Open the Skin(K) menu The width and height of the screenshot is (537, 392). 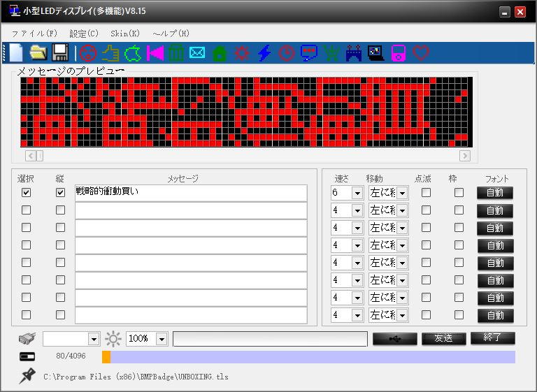[125, 34]
